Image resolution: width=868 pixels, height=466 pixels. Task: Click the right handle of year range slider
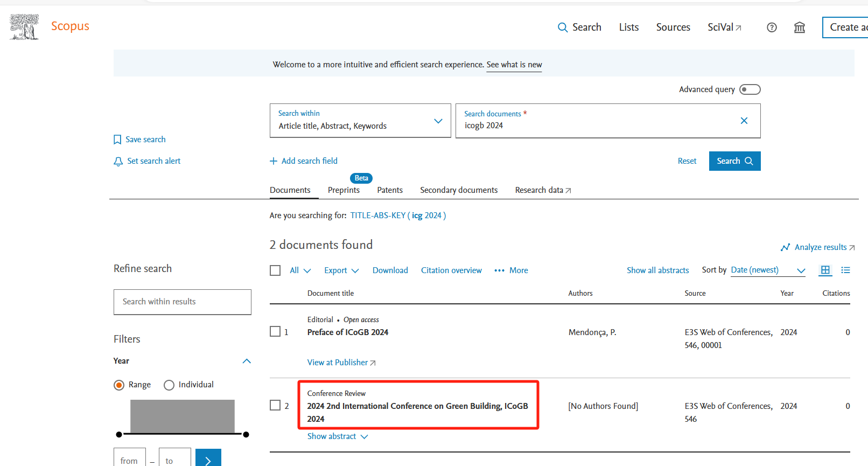(246, 434)
